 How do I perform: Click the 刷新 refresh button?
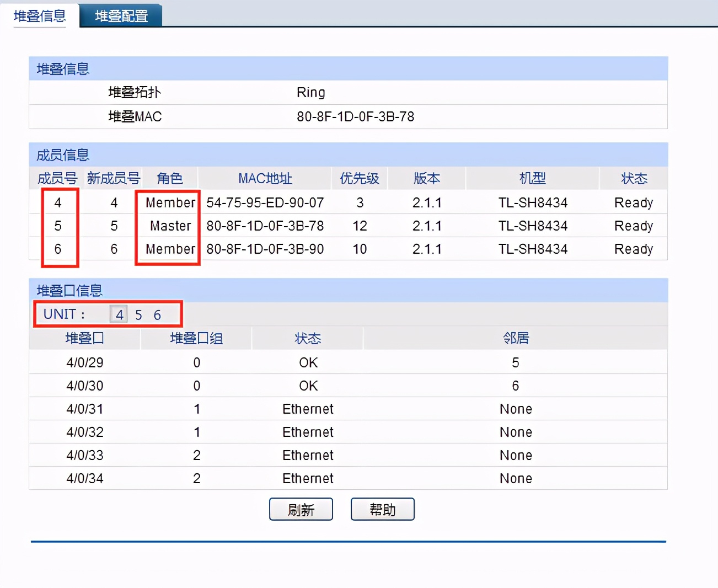(301, 509)
